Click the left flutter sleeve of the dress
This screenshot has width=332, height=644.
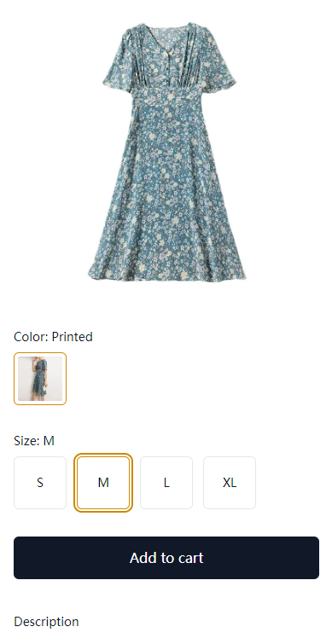(116, 66)
